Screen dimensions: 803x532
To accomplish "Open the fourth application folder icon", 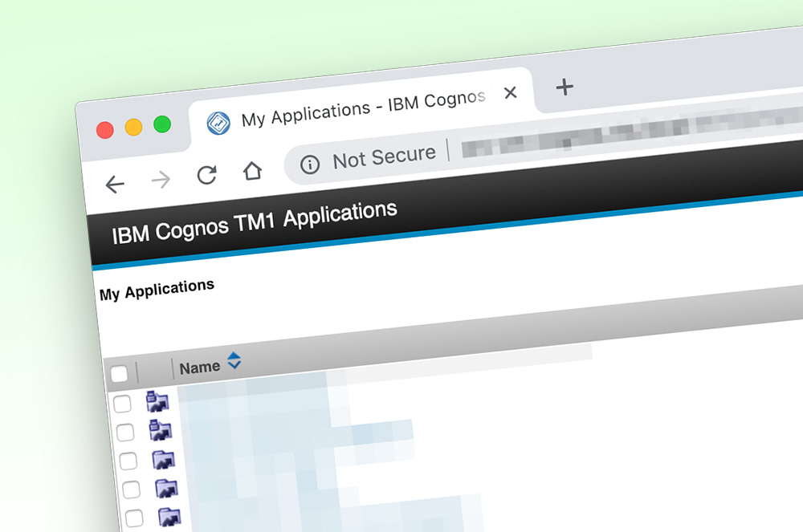I will [x=167, y=489].
